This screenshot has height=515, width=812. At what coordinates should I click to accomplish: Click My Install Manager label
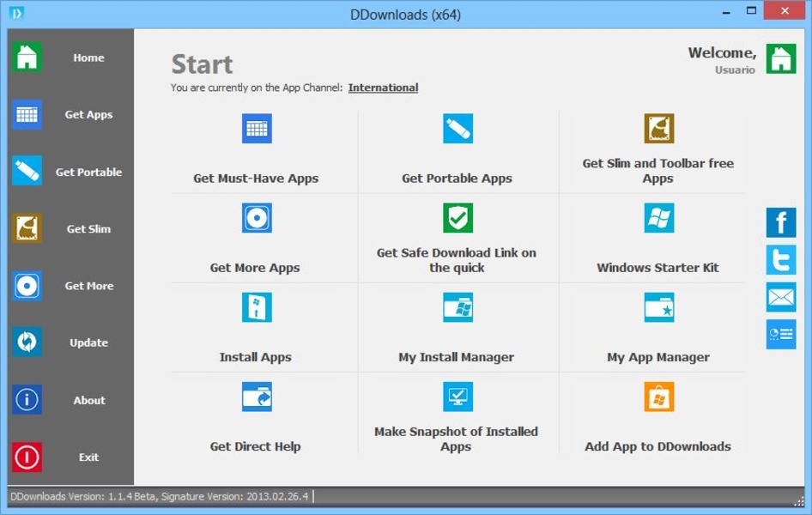457,357
